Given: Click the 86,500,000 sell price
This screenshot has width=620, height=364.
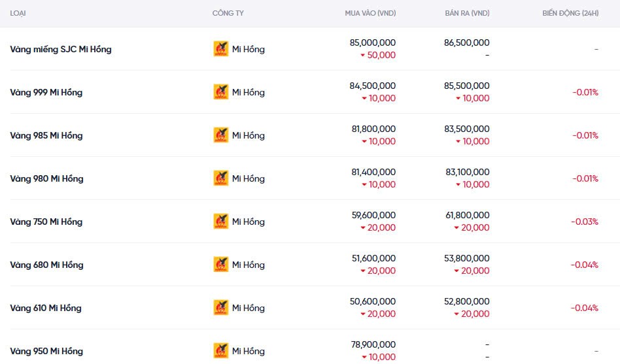Looking at the screenshot, I should (x=466, y=42).
